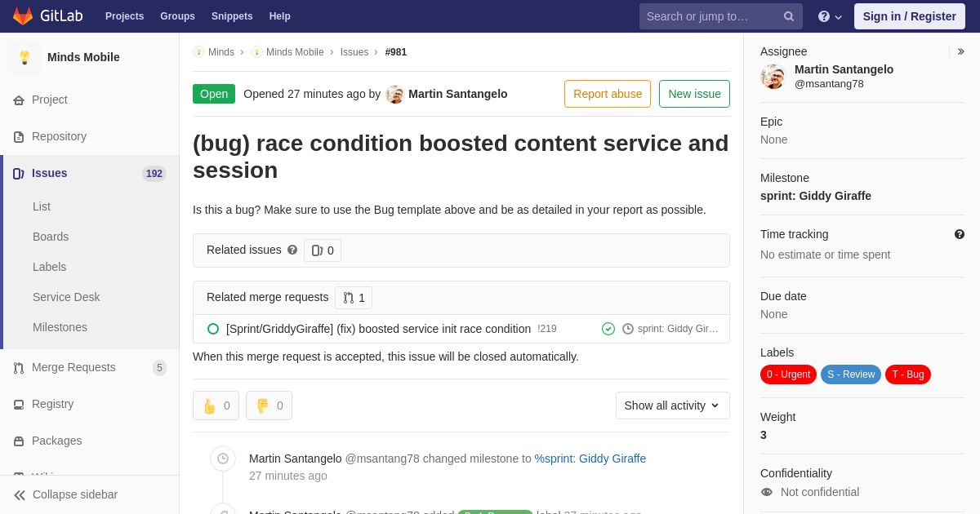Click Minds Mobile icon in breadcrumb
Screen dimensions: 980x514
(x=256, y=52)
